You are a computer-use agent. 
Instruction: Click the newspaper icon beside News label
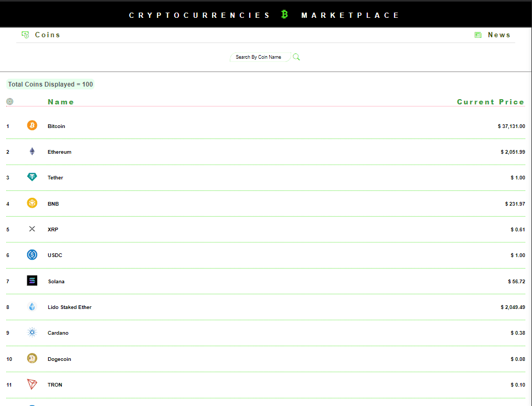point(477,34)
